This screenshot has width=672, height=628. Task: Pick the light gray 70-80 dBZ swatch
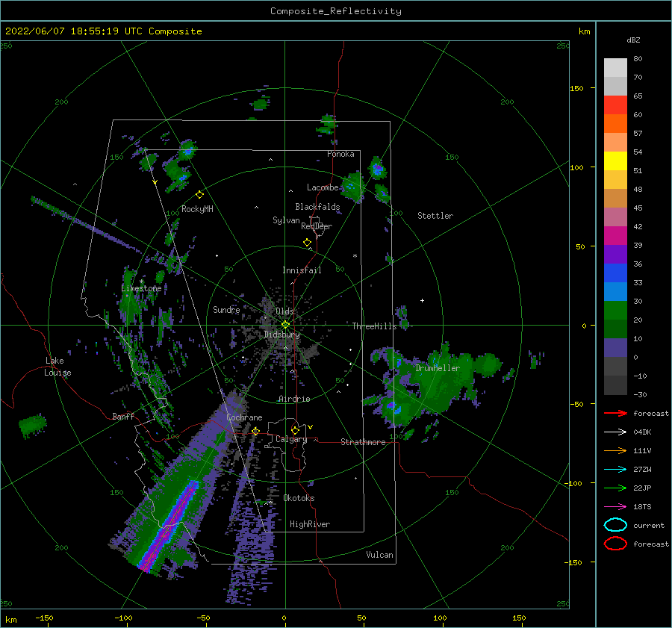[x=615, y=68]
